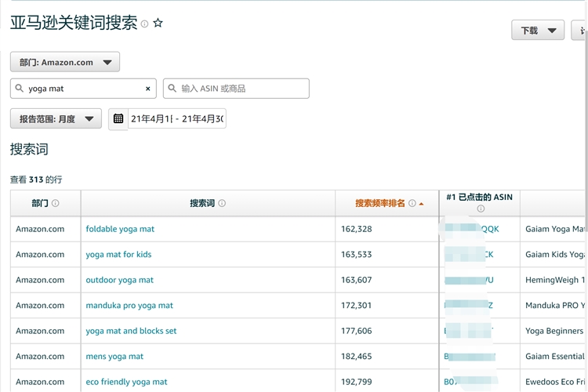Open the calendar date picker icon
Viewport: 588px width, 392px height.
[118, 119]
